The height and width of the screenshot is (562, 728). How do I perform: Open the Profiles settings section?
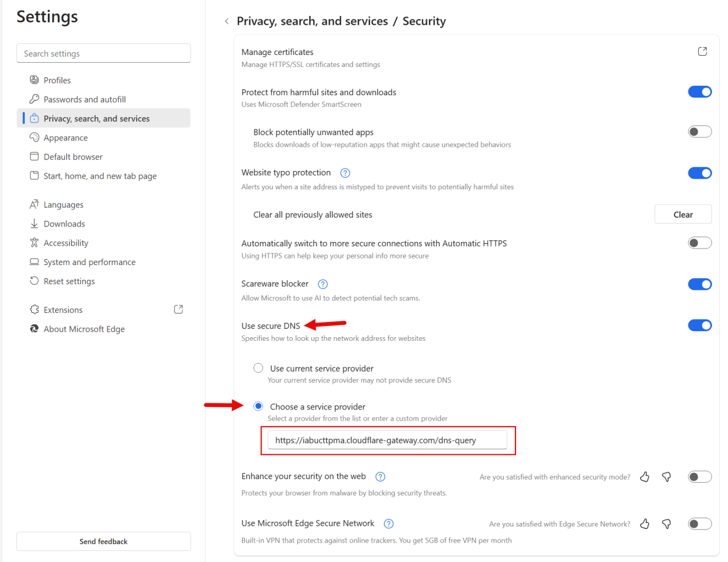point(57,80)
